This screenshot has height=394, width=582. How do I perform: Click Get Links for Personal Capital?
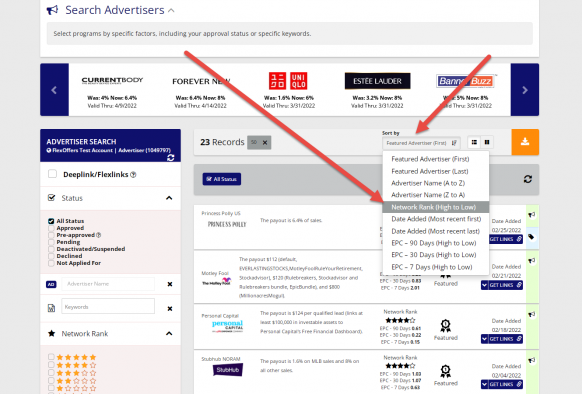pos(506,339)
